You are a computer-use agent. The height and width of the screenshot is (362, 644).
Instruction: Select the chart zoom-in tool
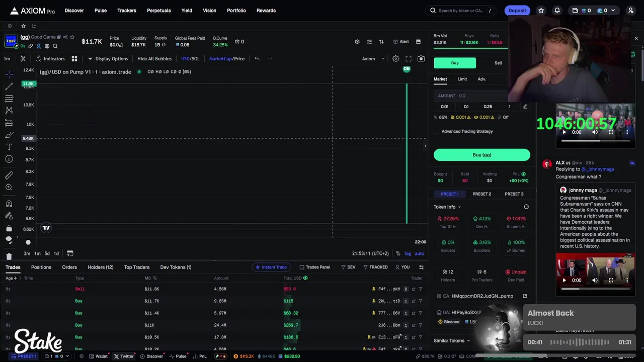click(9, 187)
